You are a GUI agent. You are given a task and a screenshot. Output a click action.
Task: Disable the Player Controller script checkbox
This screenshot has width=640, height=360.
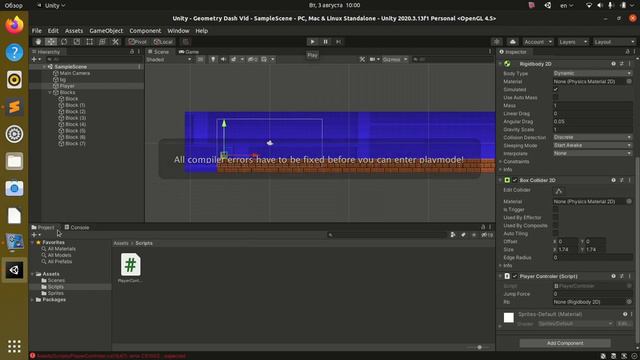point(515,276)
